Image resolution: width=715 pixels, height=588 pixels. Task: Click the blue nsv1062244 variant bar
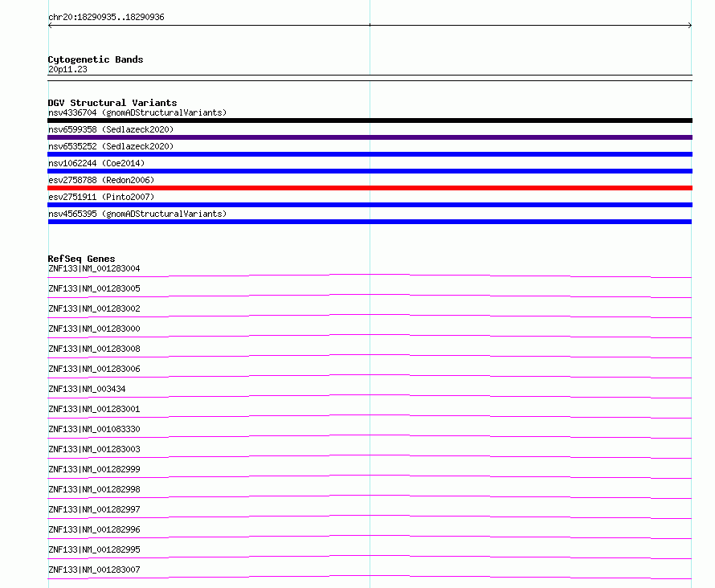370,171
